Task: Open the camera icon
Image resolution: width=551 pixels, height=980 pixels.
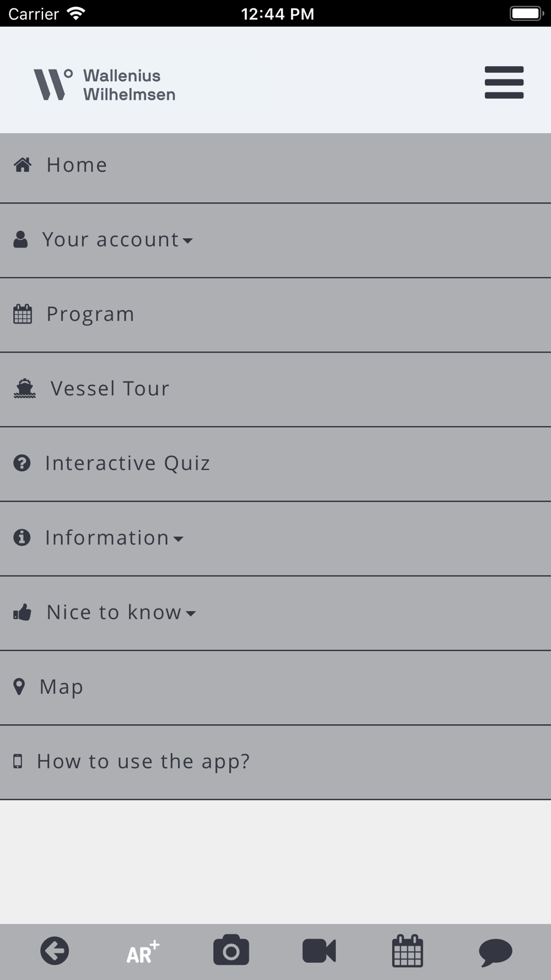Action: (231, 950)
